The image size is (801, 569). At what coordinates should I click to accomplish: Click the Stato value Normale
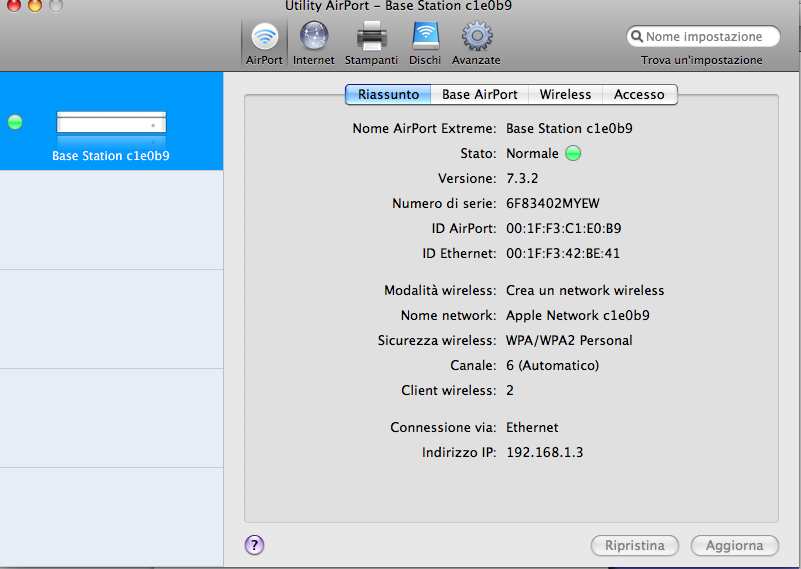[532, 153]
